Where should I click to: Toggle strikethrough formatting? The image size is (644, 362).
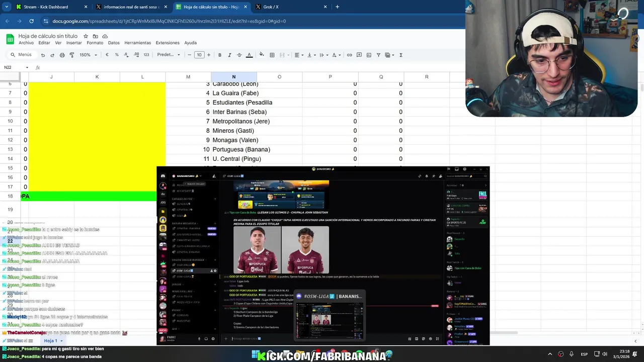pyautogui.click(x=239, y=55)
